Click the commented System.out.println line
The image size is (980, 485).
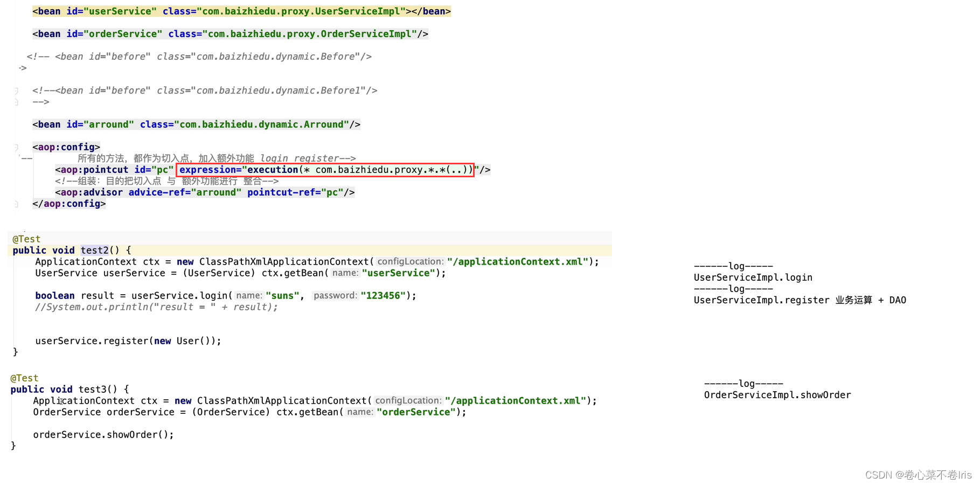point(156,307)
